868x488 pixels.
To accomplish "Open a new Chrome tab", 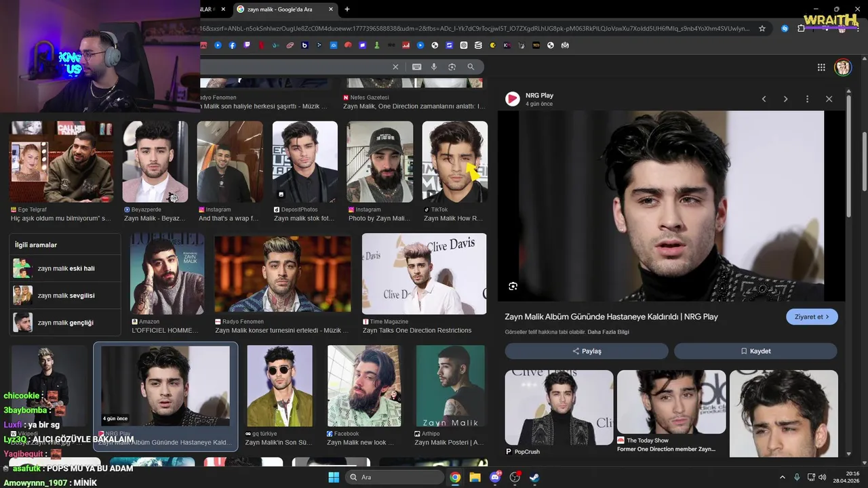I will pos(347,9).
